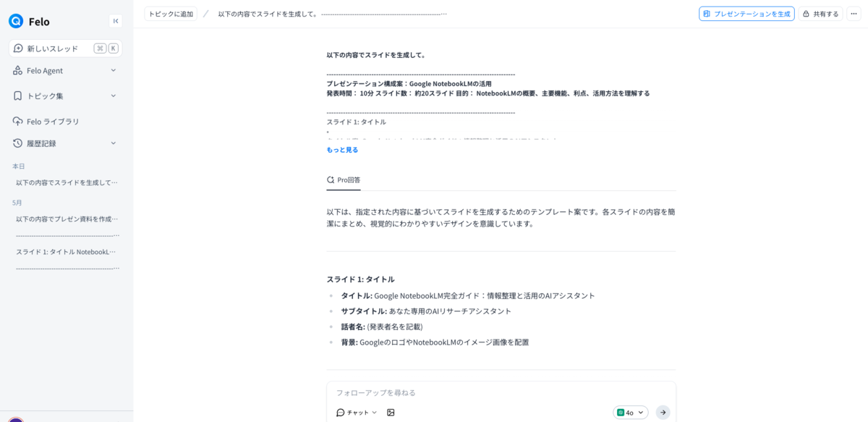
Task: Click the 本日 history group label
Action: (19, 166)
